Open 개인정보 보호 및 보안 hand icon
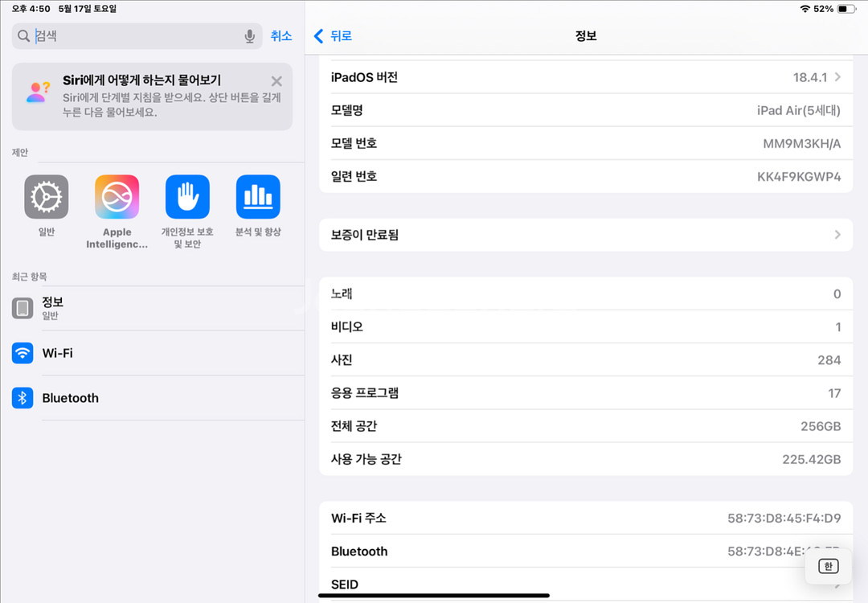Viewport: 868px width, 603px height. click(x=187, y=196)
